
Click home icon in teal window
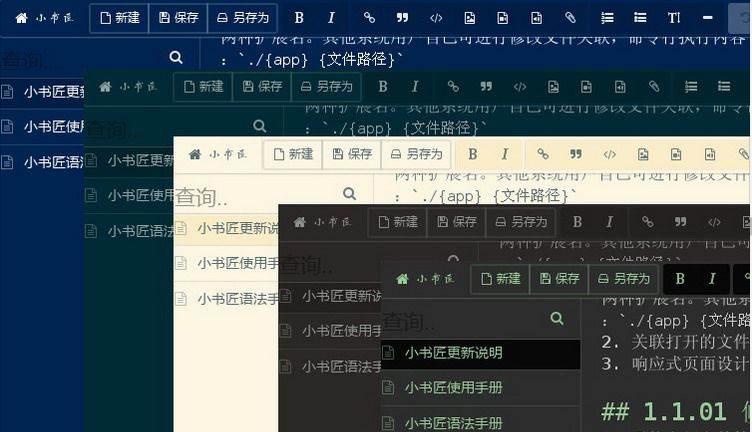[105, 87]
